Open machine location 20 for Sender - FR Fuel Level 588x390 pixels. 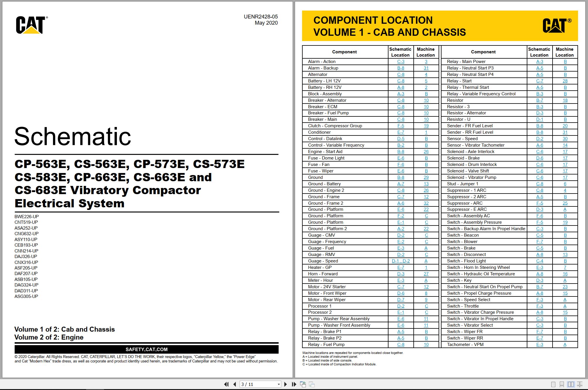coord(565,126)
